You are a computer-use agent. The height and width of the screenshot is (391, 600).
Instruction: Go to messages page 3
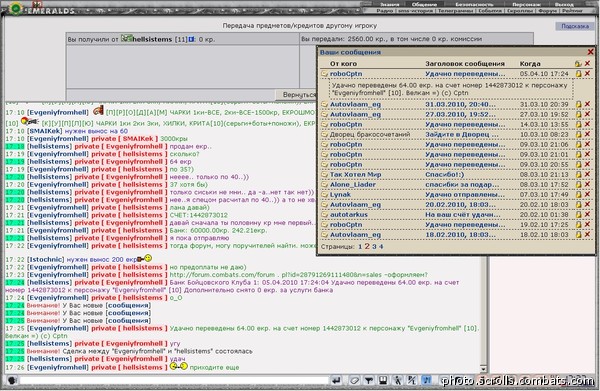374,247
